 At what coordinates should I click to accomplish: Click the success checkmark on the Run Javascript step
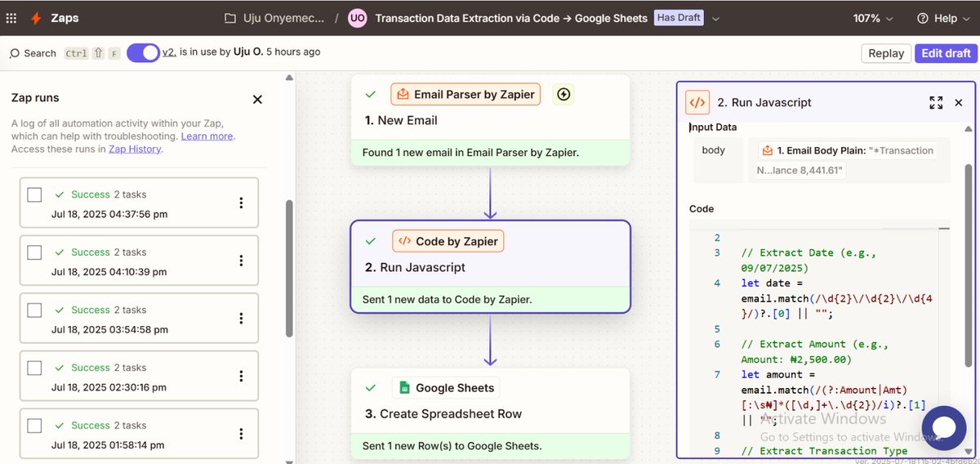[x=371, y=241]
